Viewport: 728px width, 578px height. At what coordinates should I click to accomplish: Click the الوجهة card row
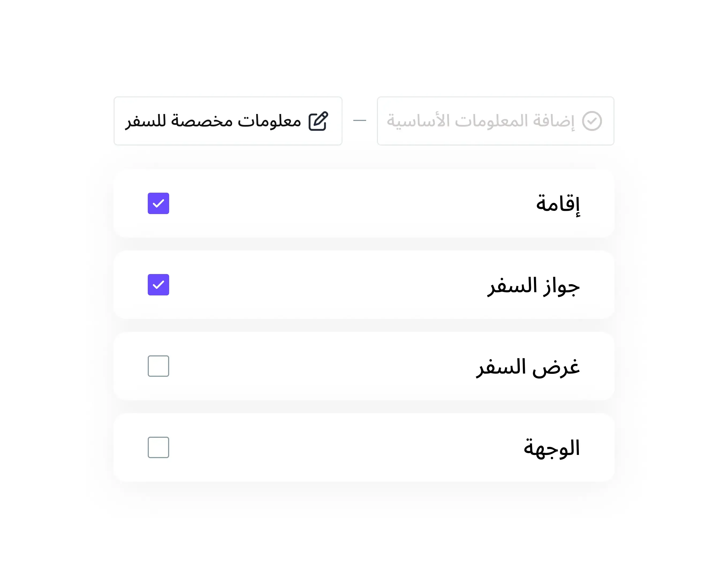[364, 448]
